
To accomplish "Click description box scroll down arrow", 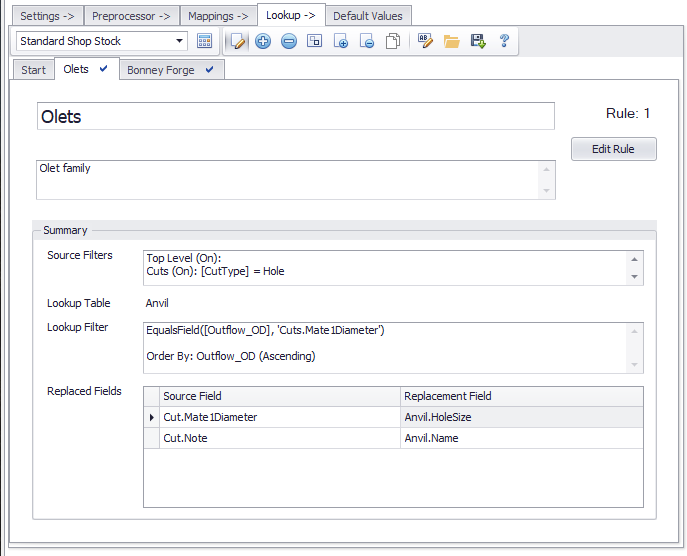I will 546,191.
